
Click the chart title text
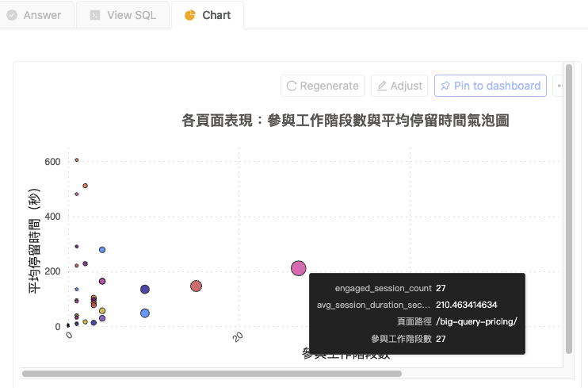pos(346,121)
